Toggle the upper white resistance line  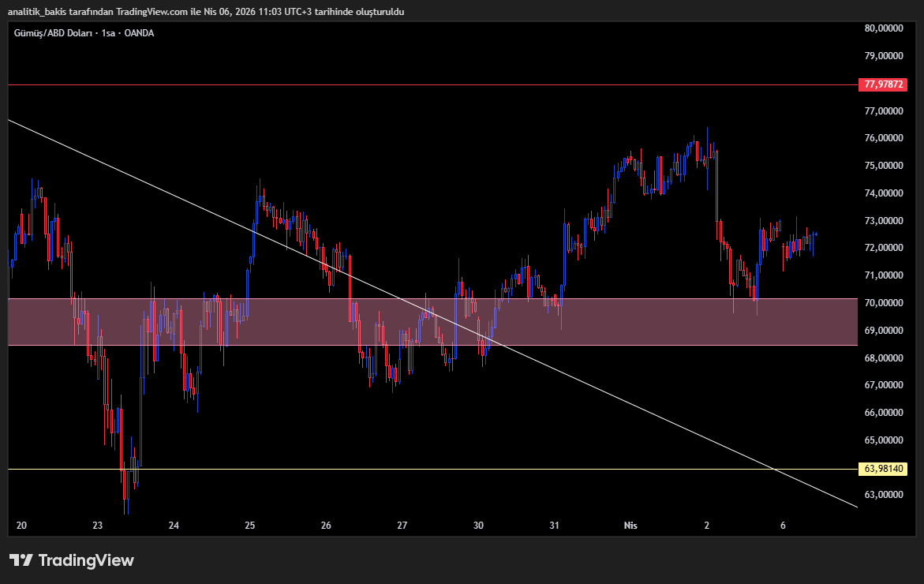(x=395, y=84)
